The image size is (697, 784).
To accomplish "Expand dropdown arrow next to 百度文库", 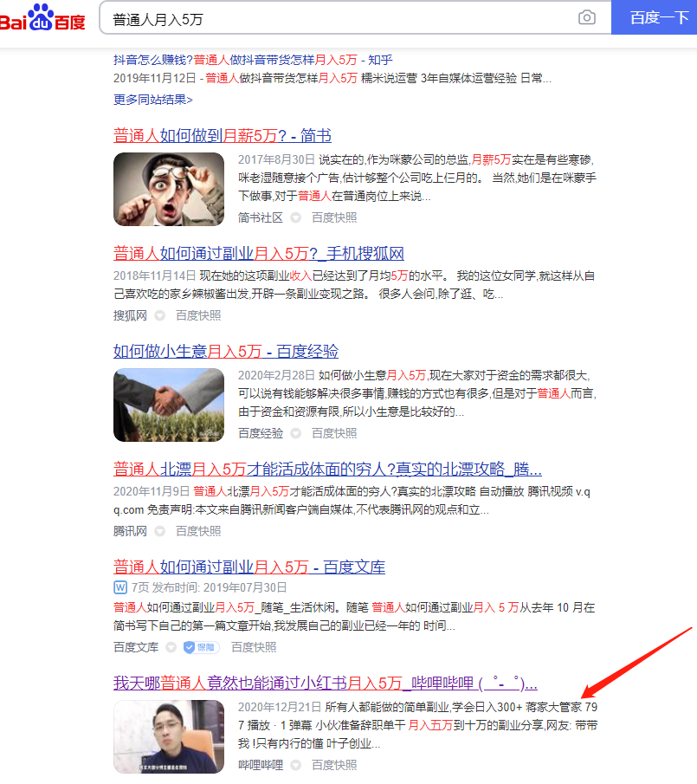I will 171,647.
